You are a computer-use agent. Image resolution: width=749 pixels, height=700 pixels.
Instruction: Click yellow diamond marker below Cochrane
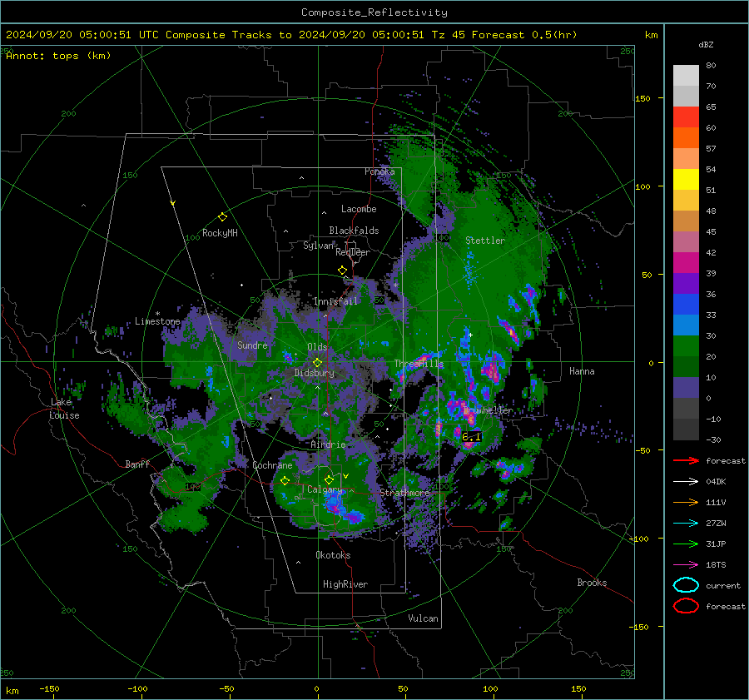[285, 480]
